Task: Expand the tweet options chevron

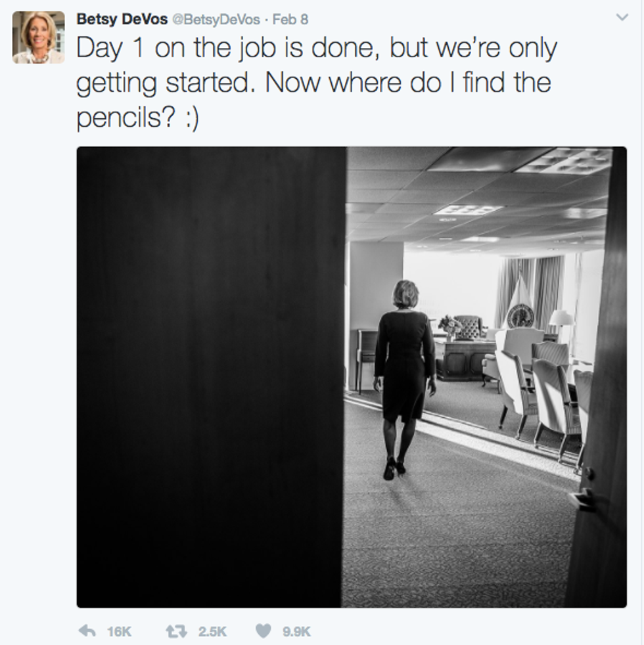Action: click(622, 18)
